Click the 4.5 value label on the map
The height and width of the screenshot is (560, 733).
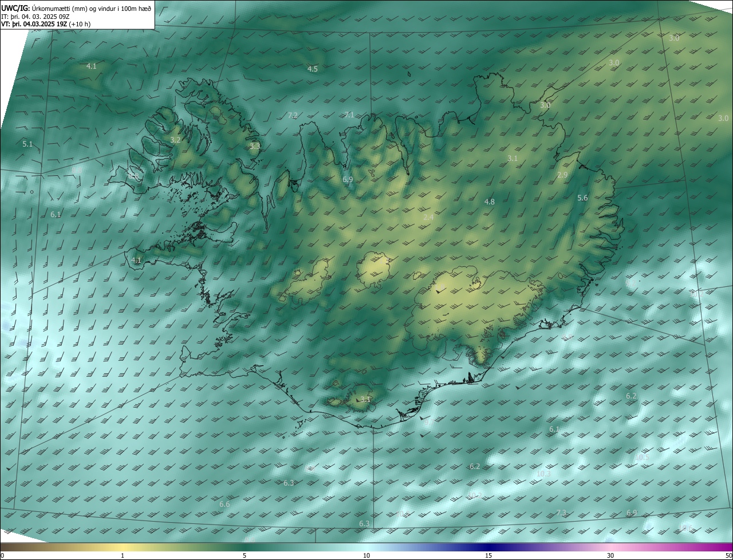(x=313, y=69)
